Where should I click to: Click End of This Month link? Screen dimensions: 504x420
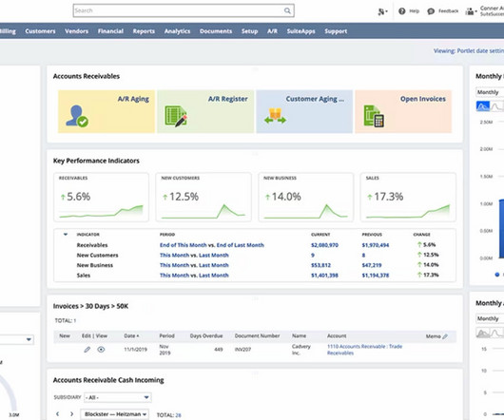(x=184, y=245)
